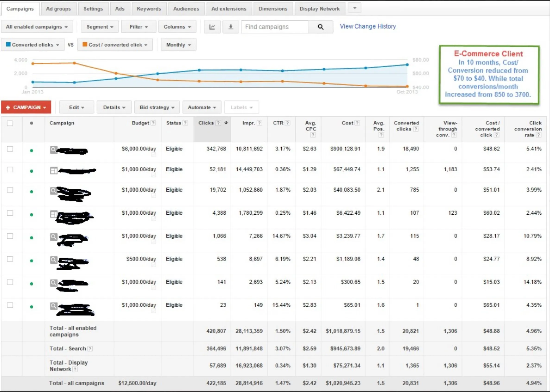Viewport: 550px width, 392px height.
Task: Click help icon beside Cost header
Action: point(357,123)
